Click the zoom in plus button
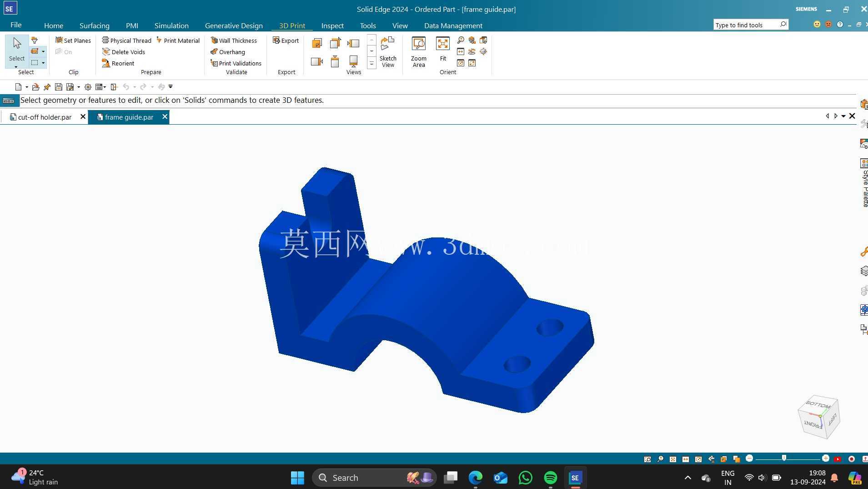868x489 pixels. coord(825,458)
